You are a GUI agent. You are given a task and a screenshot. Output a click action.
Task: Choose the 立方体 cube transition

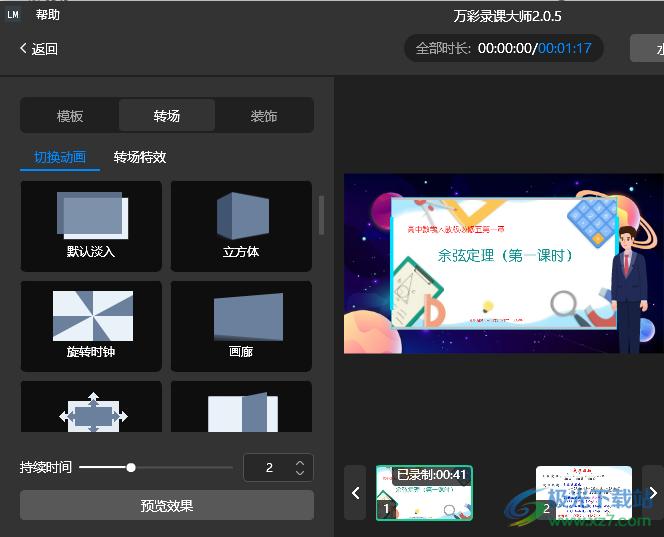241,225
